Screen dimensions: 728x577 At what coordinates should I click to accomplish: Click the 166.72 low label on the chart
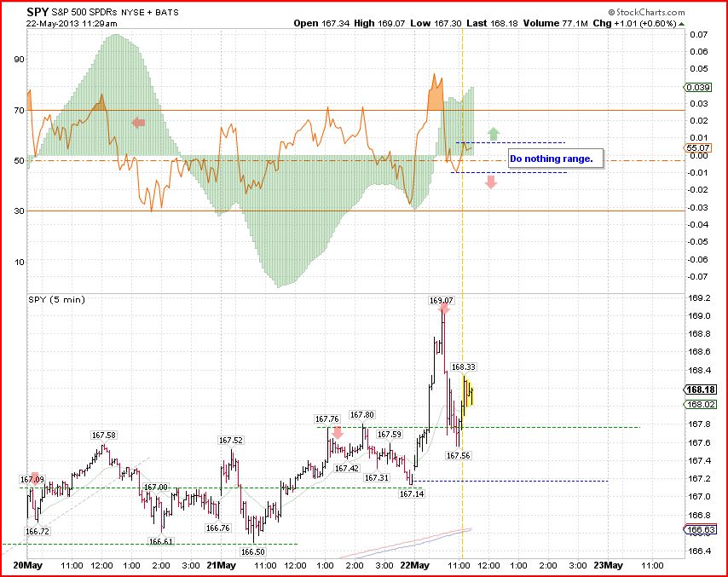coord(38,531)
